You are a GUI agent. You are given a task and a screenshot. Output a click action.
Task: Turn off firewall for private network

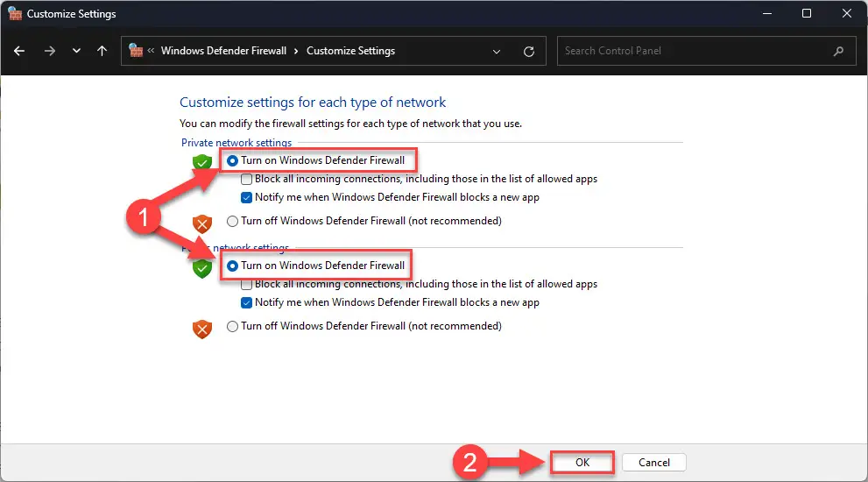point(232,221)
